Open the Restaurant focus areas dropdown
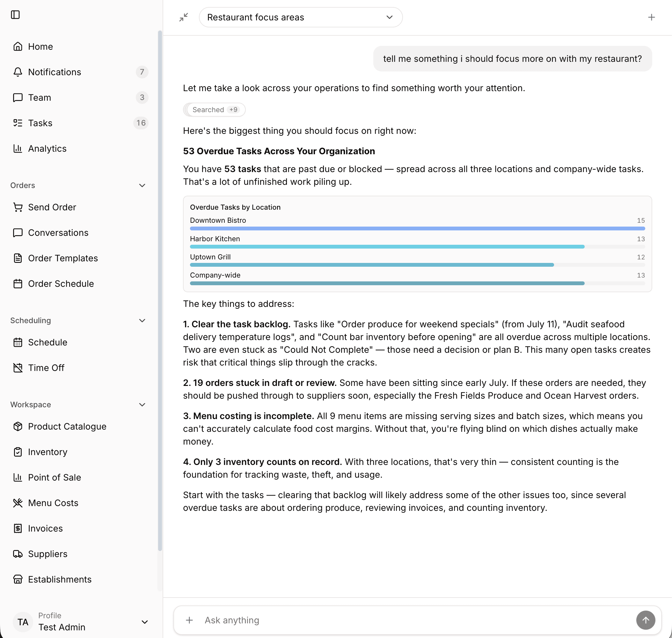Screen dimensions: 672x638 (301, 17)
